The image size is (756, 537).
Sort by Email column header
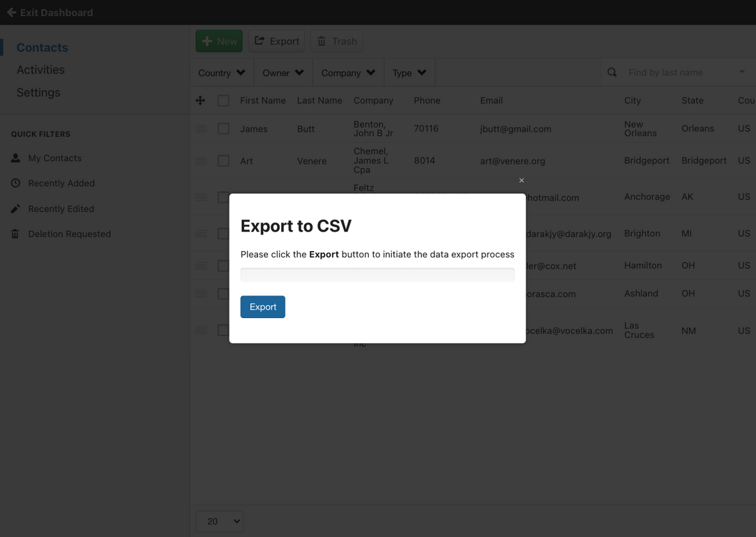tap(491, 100)
